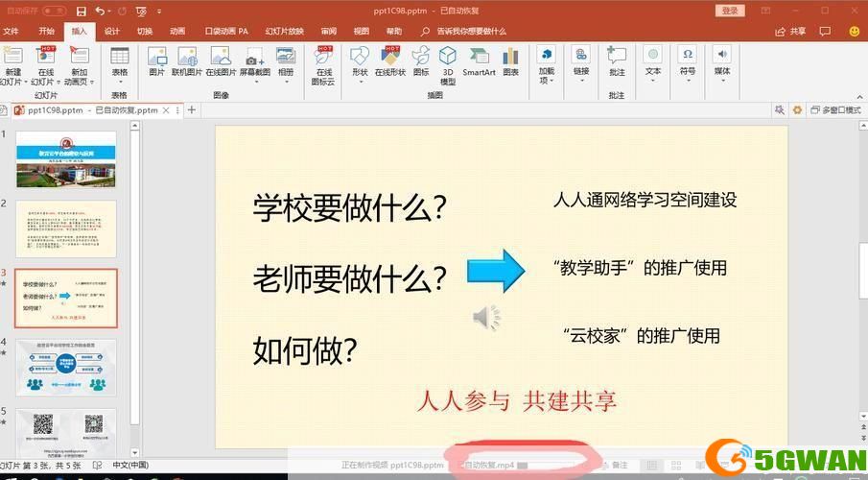This screenshot has height=480, width=868.
Task: Insert a chart using the 图表 icon
Action: click(510, 56)
